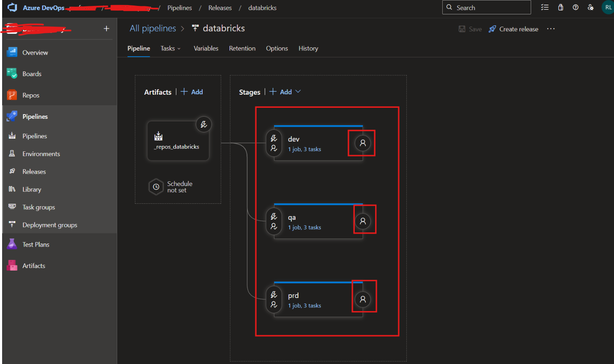Select the dev stage name
Viewport: 614px width, 364px height.
(293, 139)
